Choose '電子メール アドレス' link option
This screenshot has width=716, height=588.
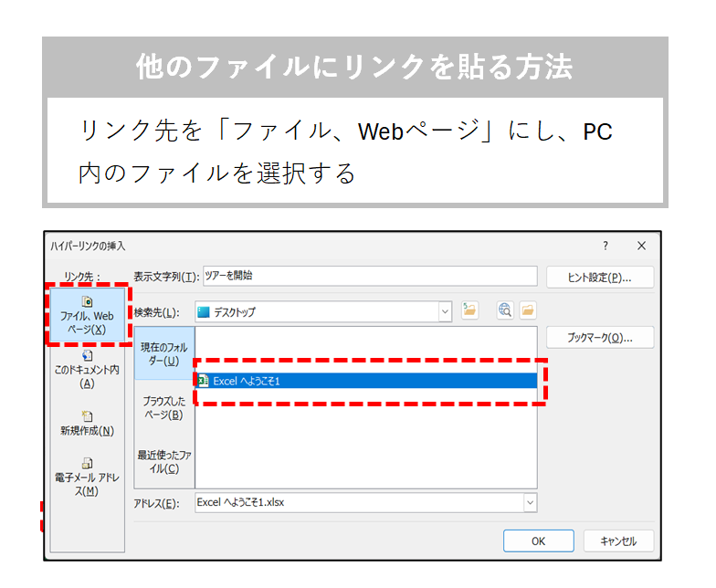point(87,477)
